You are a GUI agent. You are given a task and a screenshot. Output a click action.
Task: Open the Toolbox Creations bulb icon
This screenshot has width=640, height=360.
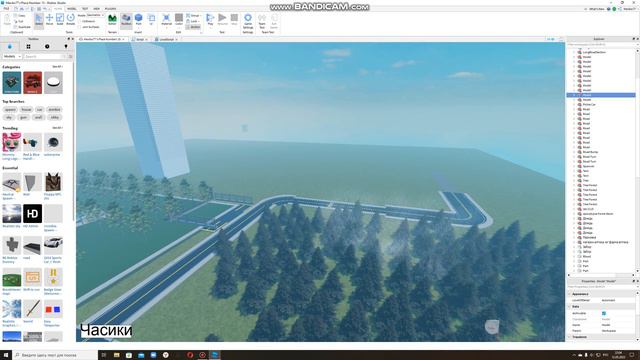(66, 47)
